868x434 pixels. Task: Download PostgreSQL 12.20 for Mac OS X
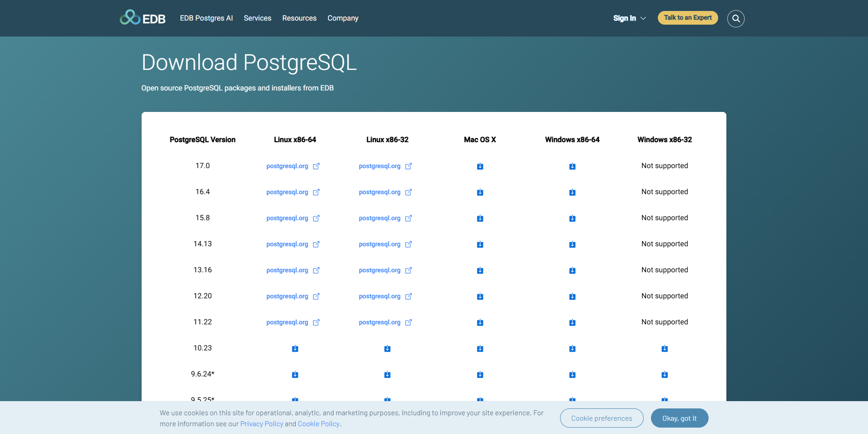tap(480, 296)
